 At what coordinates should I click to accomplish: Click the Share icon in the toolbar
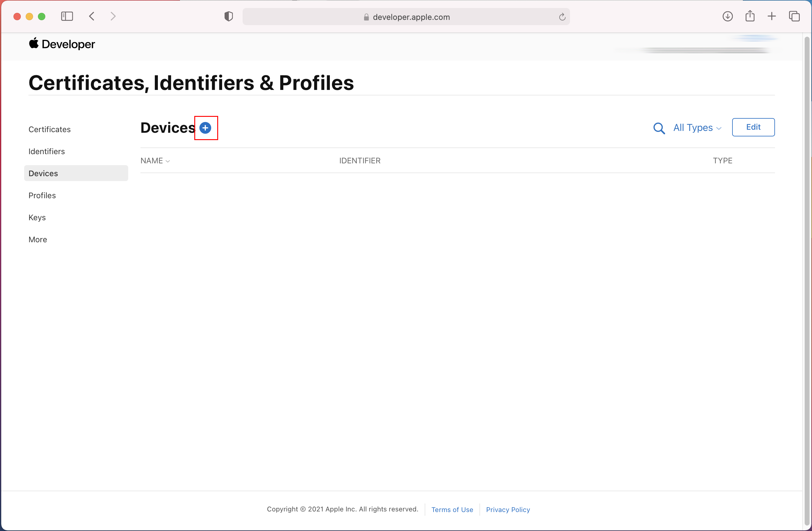[750, 17]
